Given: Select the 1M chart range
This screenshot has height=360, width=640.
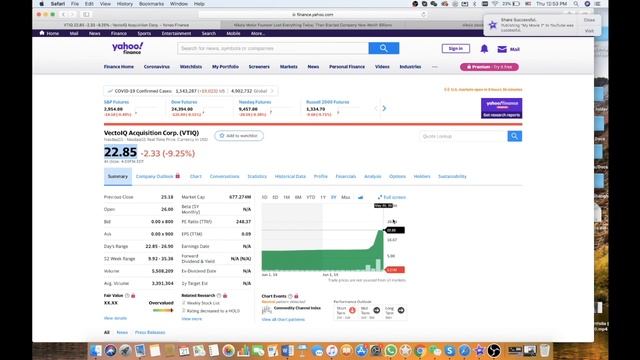Looking at the screenshot, I should [x=287, y=197].
